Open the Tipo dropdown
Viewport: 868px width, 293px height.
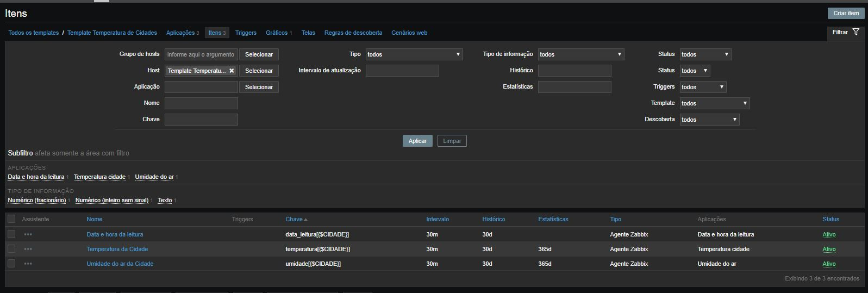tap(414, 54)
